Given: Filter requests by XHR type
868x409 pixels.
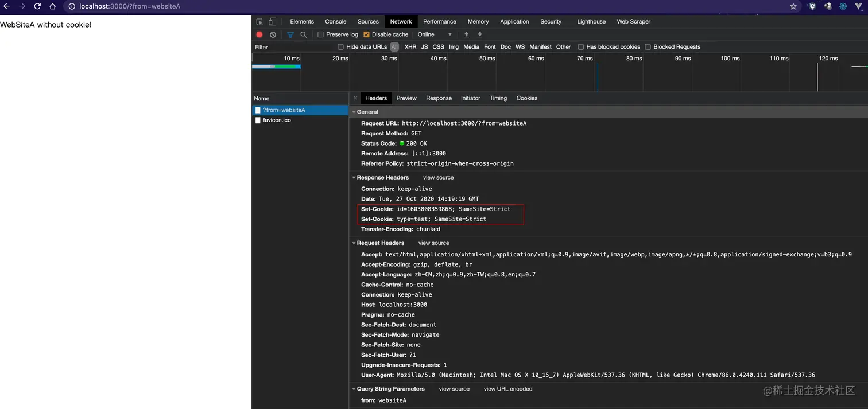Looking at the screenshot, I should click(x=410, y=47).
